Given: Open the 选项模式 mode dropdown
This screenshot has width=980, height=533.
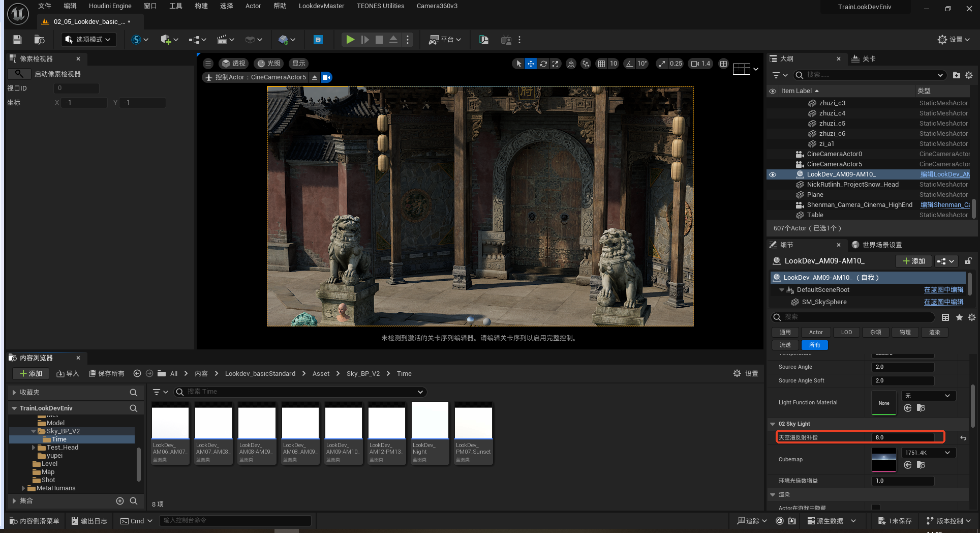Looking at the screenshot, I should point(88,40).
